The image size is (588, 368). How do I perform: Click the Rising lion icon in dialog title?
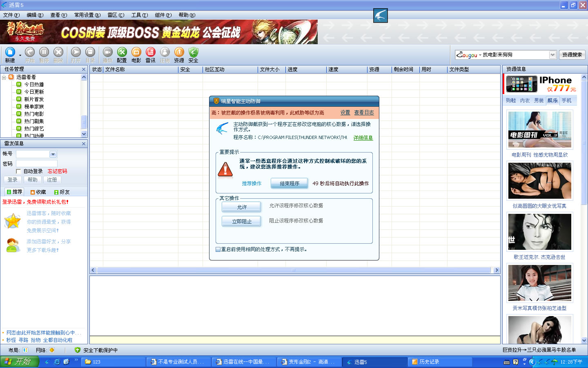216,101
